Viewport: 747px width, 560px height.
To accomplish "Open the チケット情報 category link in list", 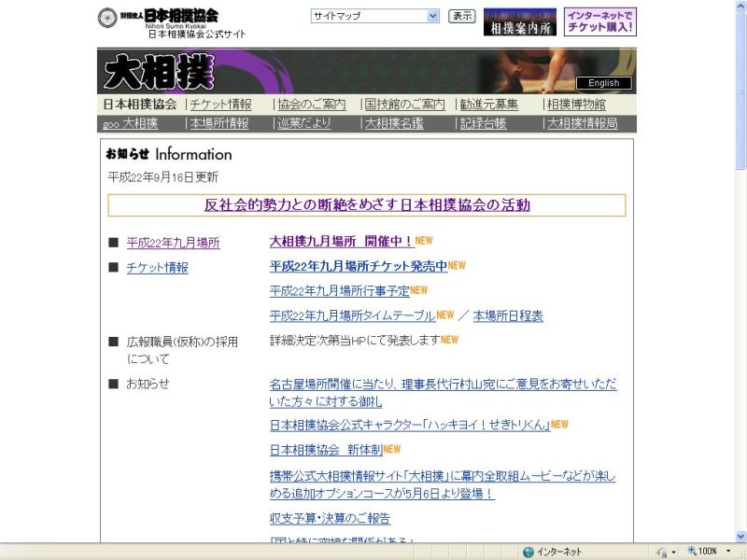I will (x=157, y=268).
